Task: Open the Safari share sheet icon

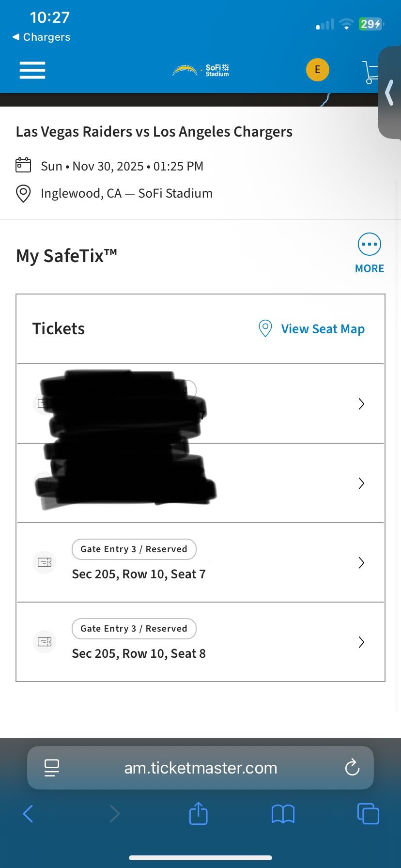Action: tap(198, 813)
